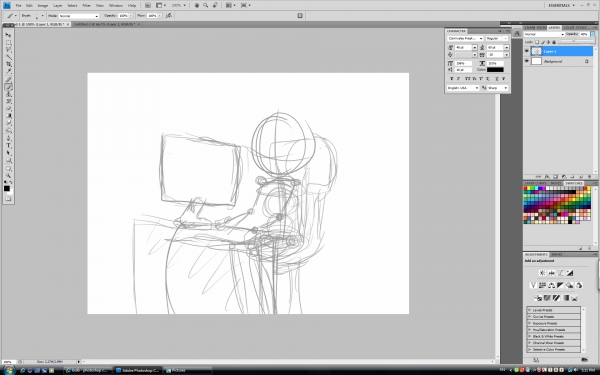Click the Character panel text color swatch
This screenshot has height=375, width=600.
point(495,70)
